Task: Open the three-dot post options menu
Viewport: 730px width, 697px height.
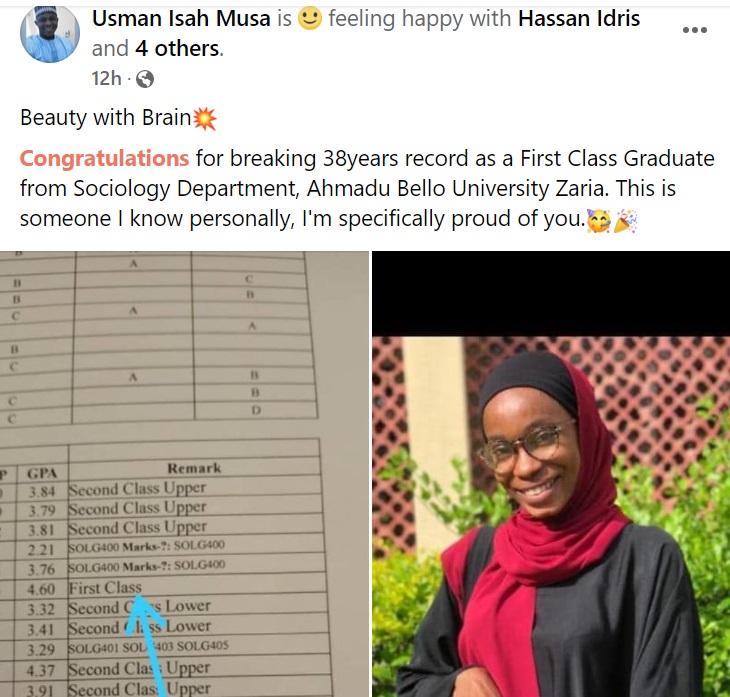Action: [x=694, y=30]
